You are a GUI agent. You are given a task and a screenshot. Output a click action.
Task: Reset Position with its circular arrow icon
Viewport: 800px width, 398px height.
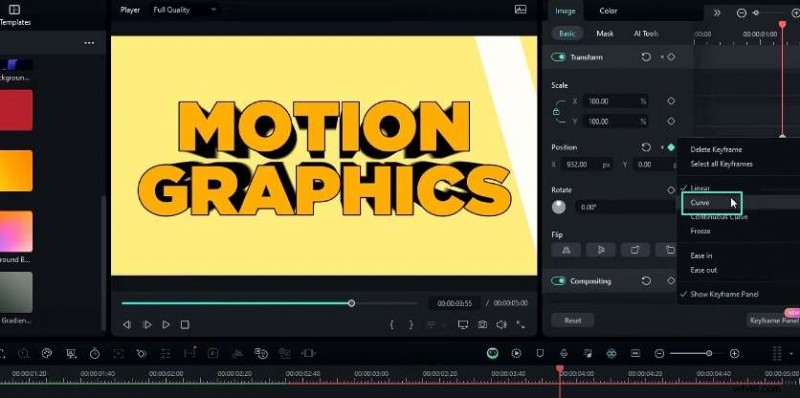pyautogui.click(x=646, y=147)
